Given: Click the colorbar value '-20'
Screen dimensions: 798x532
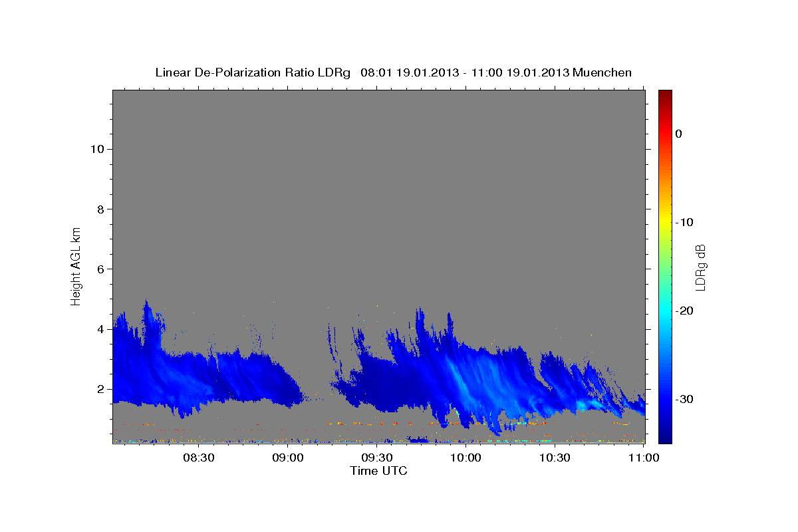Looking at the screenshot, I should click(684, 311).
